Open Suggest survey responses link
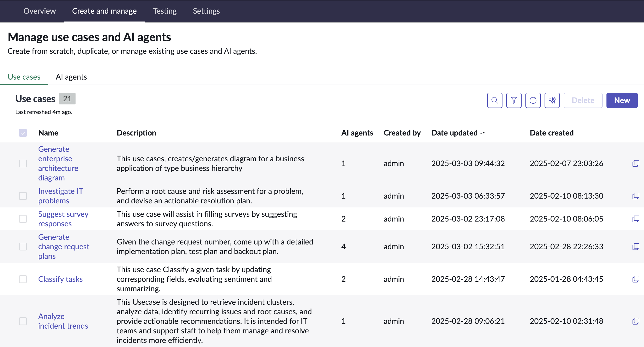Screen dimensions: 644x347 pos(63,219)
